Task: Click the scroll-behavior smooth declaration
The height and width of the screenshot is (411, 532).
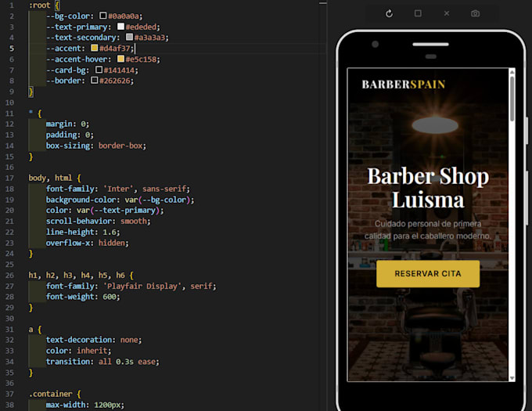Action: tap(98, 221)
